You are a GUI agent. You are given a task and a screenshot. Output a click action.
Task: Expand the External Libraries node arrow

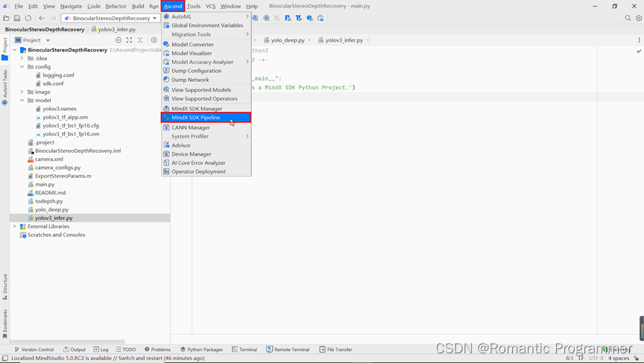tap(15, 227)
